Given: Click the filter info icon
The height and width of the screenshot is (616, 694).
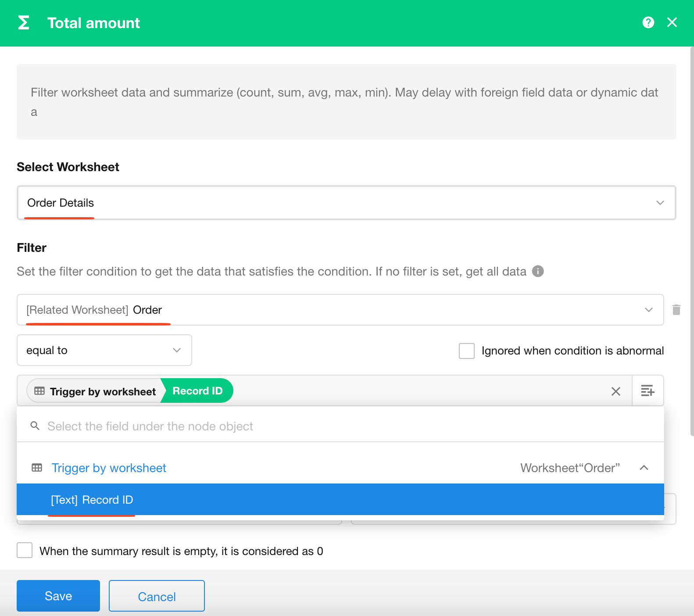Looking at the screenshot, I should click(538, 272).
